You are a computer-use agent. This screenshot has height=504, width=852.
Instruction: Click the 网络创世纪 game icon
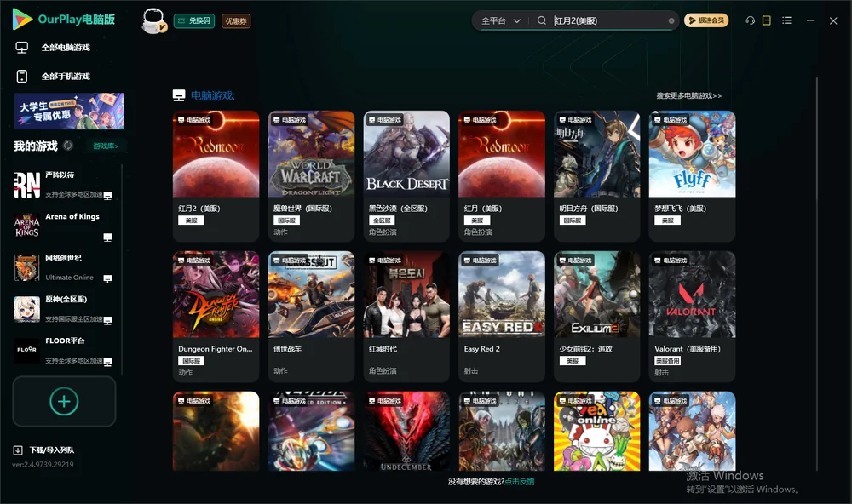26,267
